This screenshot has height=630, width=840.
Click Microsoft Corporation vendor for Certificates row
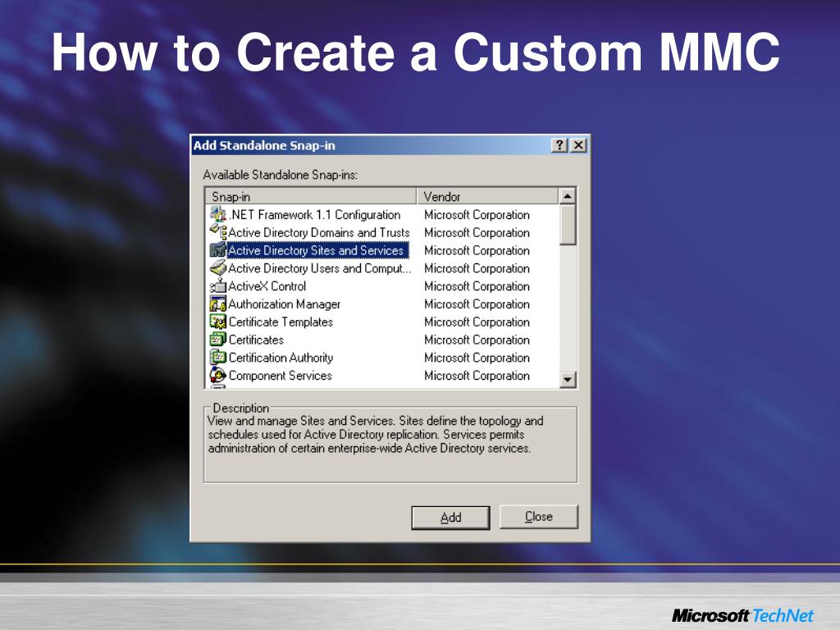point(477,340)
